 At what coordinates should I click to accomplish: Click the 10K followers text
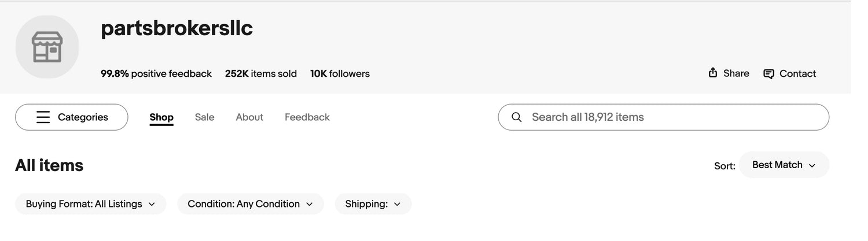click(x=340, y=74)
